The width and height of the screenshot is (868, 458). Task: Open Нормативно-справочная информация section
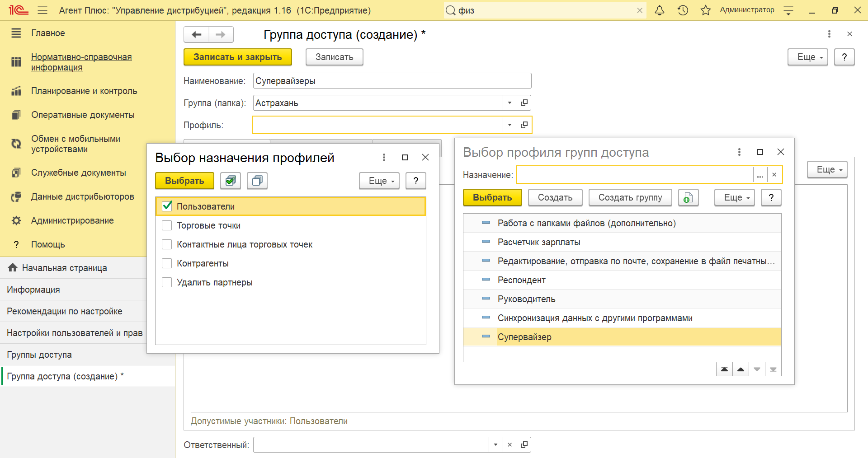coord(81,62)
